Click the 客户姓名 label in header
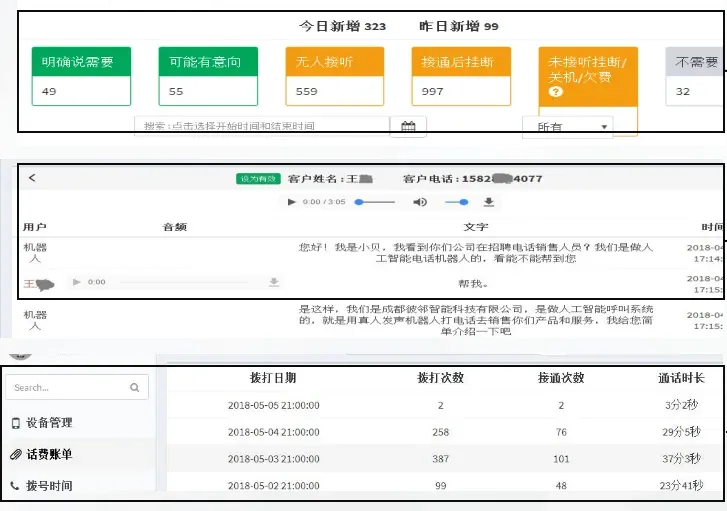 [x=317, y=179]
